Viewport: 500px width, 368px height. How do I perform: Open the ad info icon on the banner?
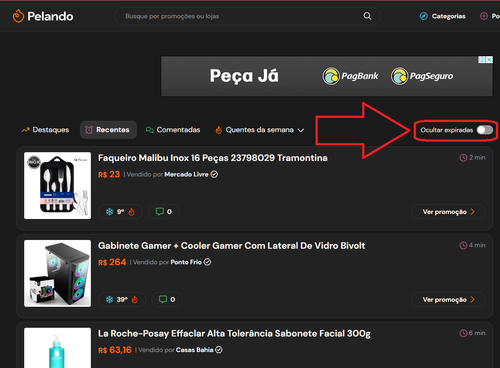click(x=482, y=60)
